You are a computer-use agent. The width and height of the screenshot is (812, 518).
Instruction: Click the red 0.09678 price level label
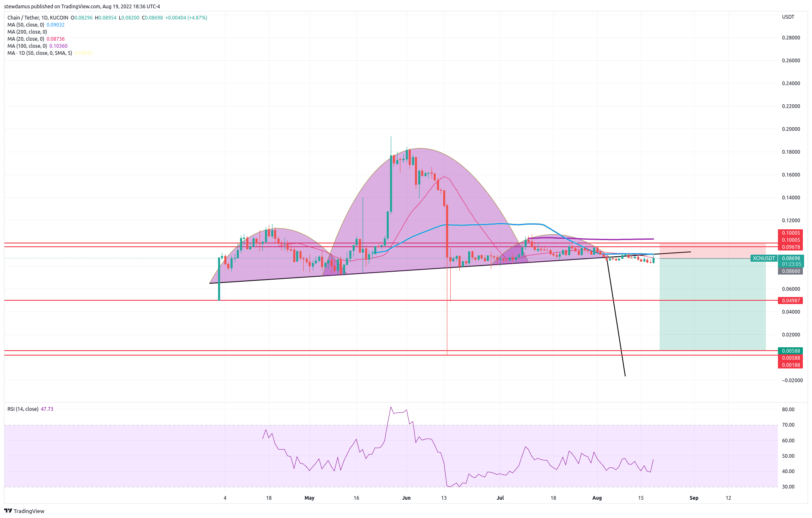click(x=791, y=247)
